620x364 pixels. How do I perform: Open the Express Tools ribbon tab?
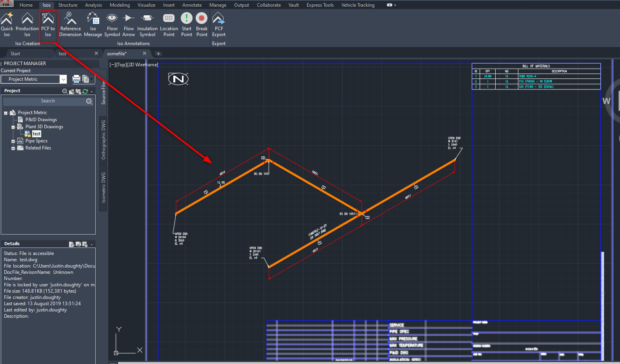pyautogui.click(x=320, y=5)
